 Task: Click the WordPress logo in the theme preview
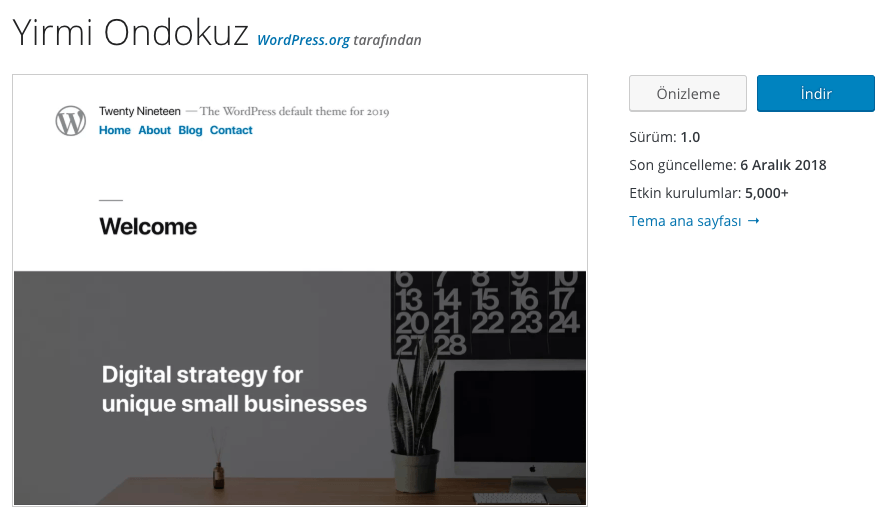point(71,121)
